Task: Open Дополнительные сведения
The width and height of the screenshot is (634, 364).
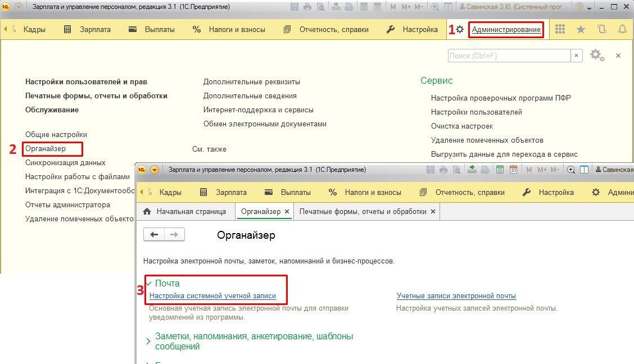Action: point(250,95)
